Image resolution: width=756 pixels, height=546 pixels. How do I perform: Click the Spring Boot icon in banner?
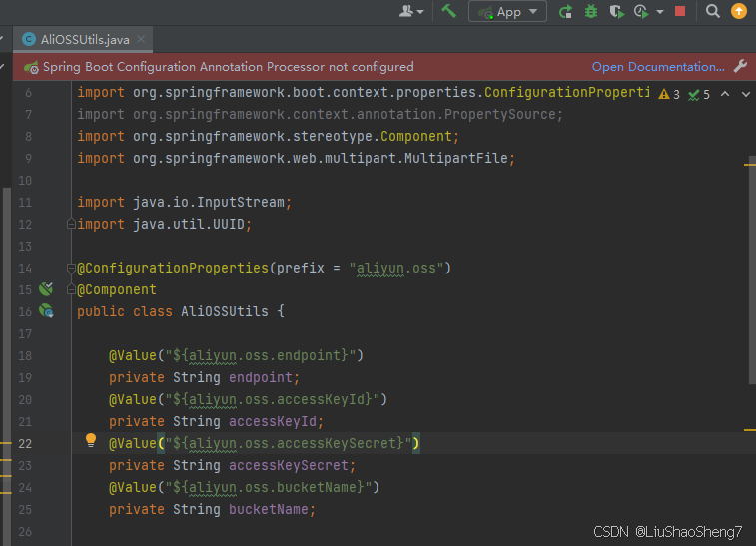pos(31,67)
